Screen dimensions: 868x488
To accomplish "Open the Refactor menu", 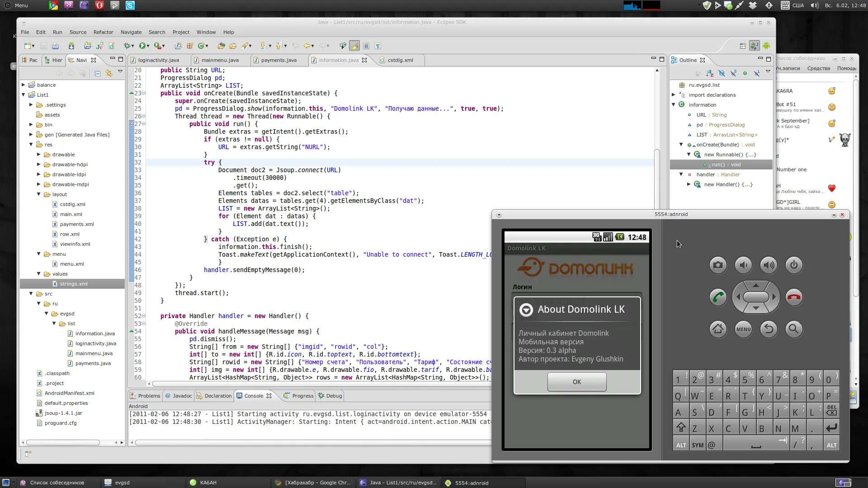I will pos(103,32).
